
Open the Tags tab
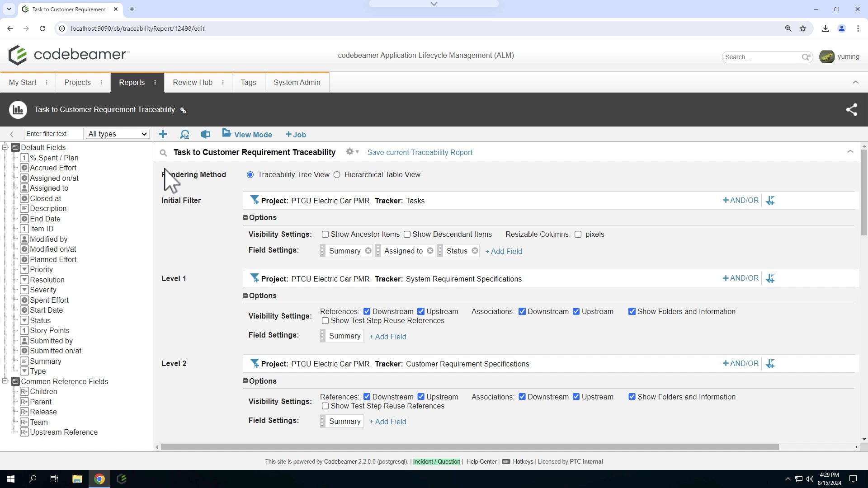[248, 83]
